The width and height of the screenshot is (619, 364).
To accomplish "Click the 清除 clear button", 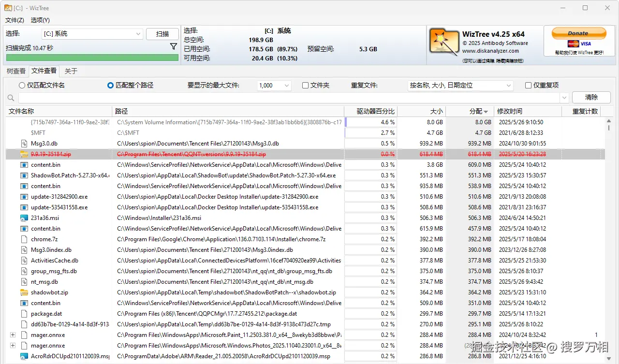I will click(x=591, y=97).
